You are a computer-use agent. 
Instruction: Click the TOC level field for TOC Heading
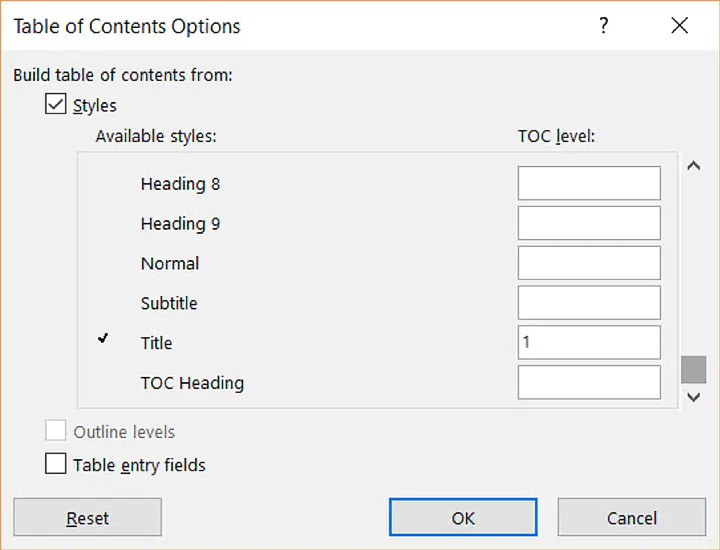(x=589, y=382)
